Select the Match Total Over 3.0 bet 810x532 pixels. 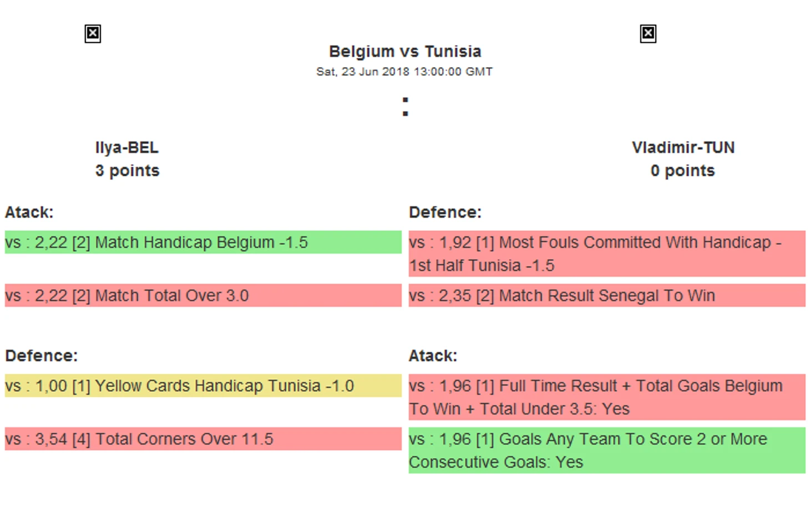202,296
